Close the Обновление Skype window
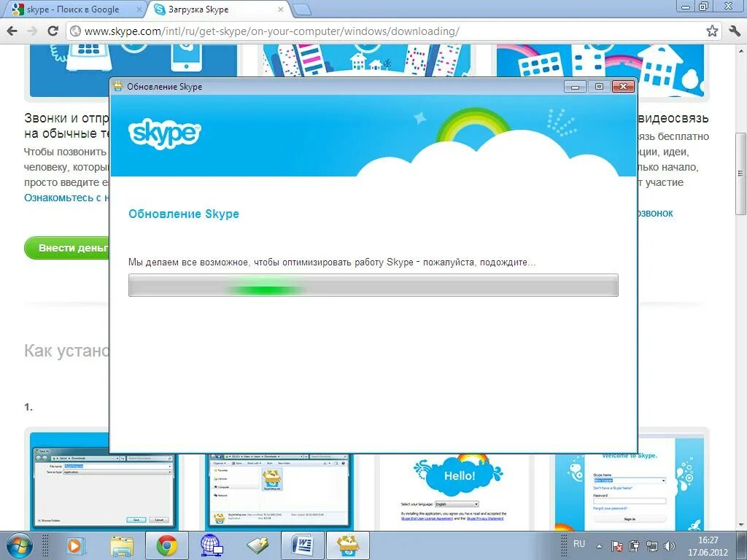Image resolution: width=747 pixels, height=560 pixels. tap(623, 86)
